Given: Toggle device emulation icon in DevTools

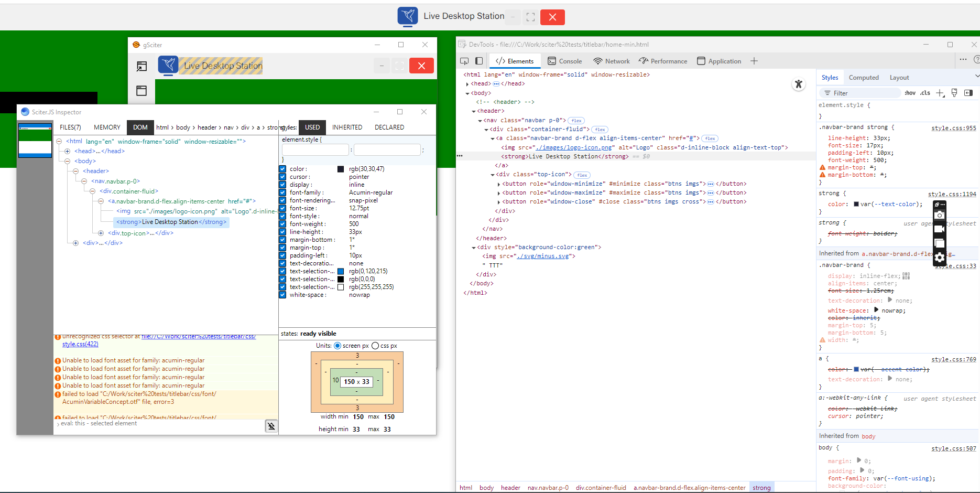Looking at the screenshot, I should click(x=479, y=61).
